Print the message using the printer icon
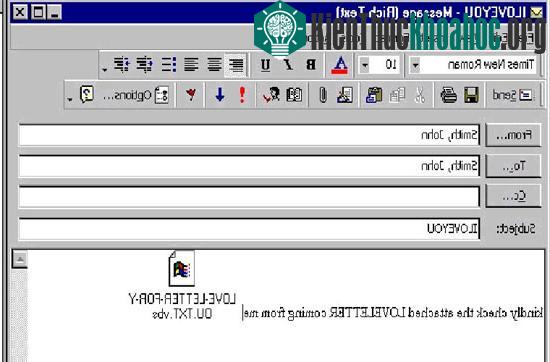 click(x=449, y=95)
